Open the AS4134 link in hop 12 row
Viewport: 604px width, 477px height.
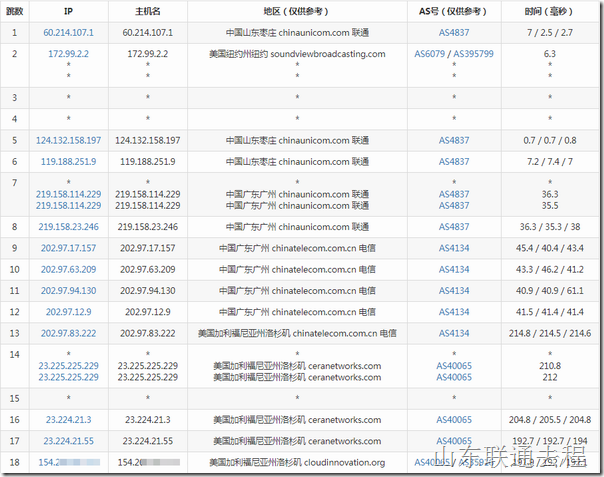point(454,312)
